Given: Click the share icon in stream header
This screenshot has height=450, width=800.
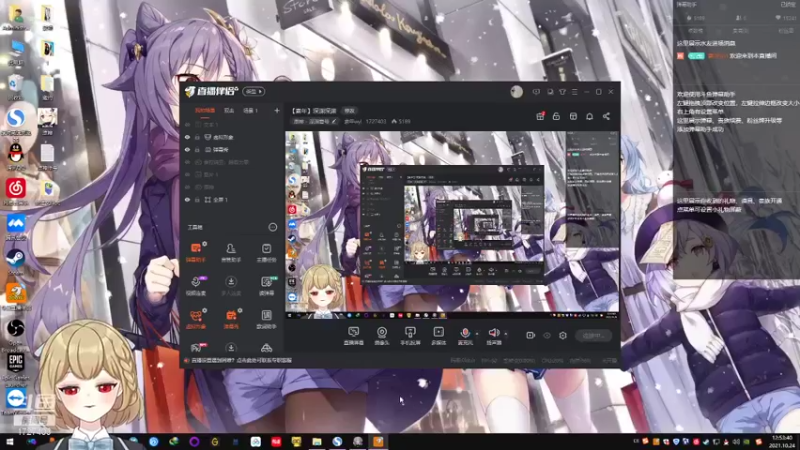Looking at the screenshot, I should [x=606, y=116].
